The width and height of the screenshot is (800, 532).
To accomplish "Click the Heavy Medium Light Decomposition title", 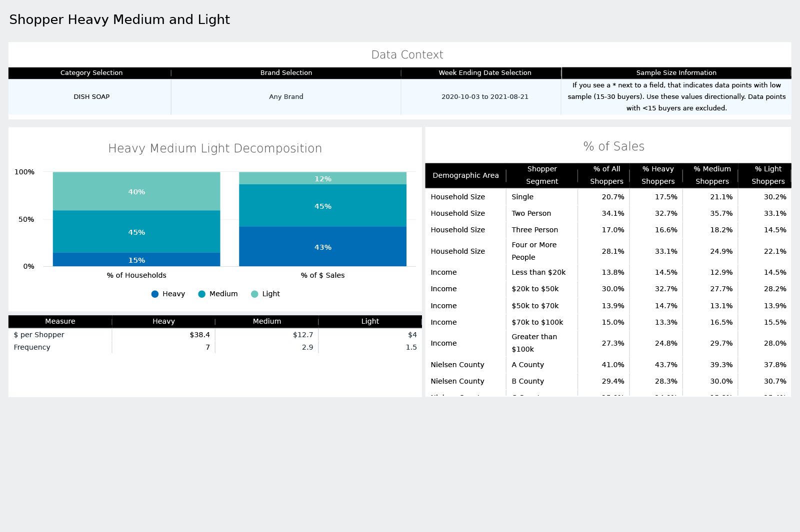I will click(215, 148).
